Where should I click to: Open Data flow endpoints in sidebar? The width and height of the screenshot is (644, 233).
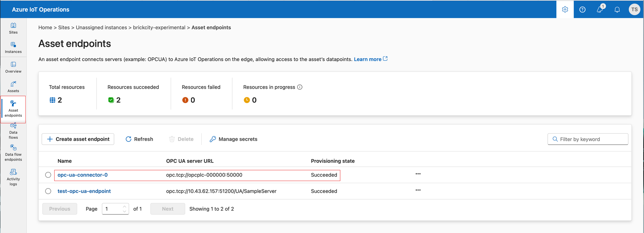click(x=13, y=153)
